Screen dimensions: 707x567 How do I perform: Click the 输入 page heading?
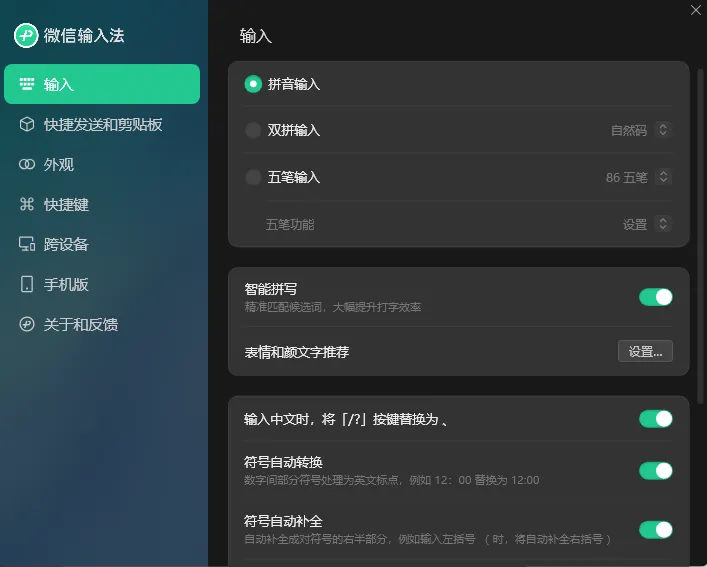tap(255, 36)
